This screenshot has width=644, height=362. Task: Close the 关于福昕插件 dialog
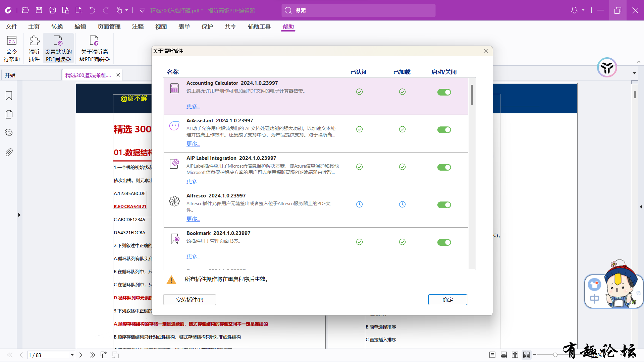486,51
